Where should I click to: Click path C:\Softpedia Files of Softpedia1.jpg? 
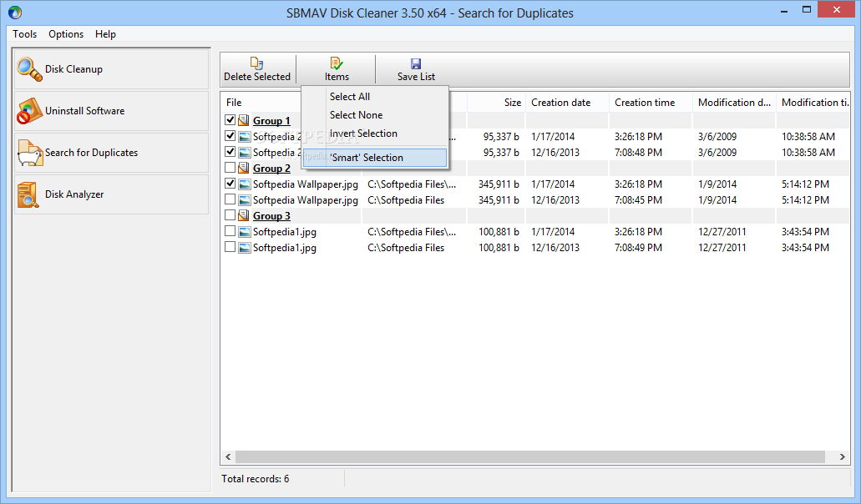(x=406, y=248)
